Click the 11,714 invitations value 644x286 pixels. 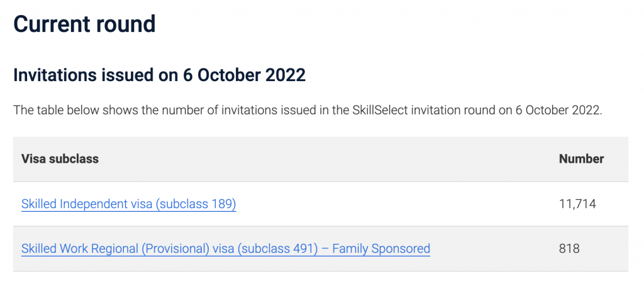(x=577, y=204)
